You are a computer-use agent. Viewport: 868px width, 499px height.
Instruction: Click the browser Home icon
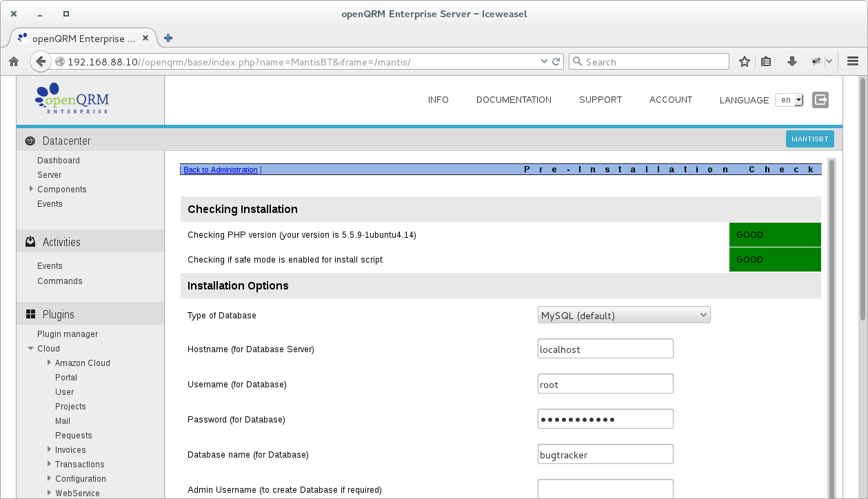click(14, 61)
